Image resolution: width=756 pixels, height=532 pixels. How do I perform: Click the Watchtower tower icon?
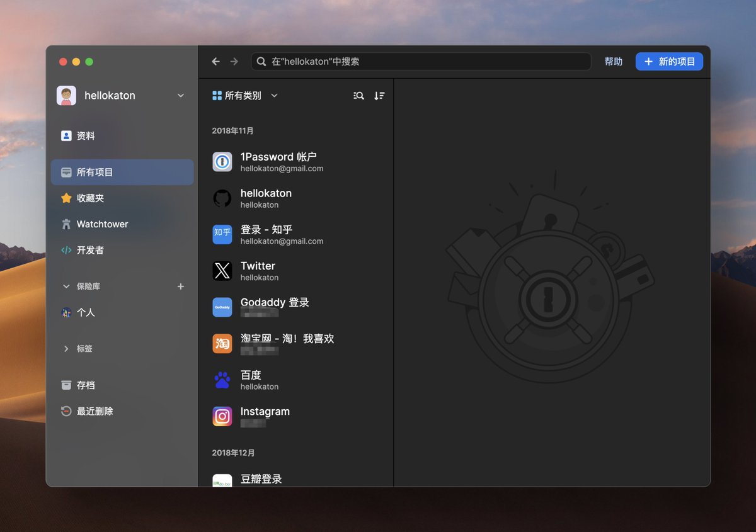66,224
